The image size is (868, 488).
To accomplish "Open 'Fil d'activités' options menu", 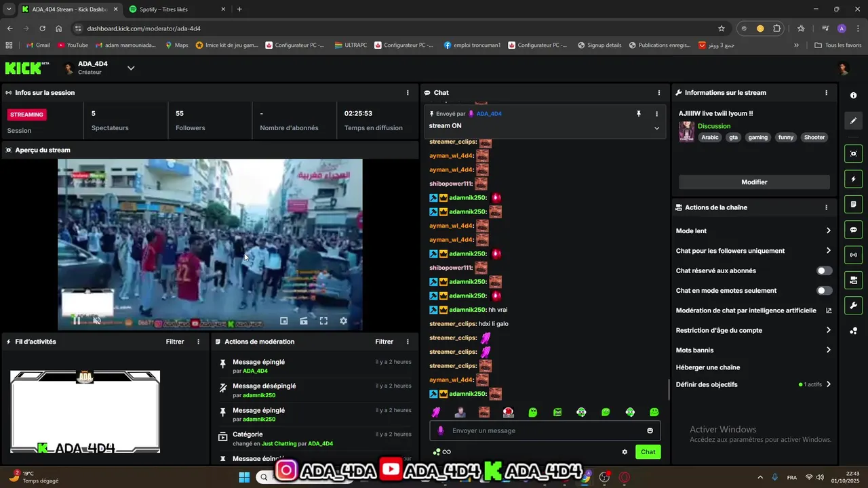I will [198, 342].
